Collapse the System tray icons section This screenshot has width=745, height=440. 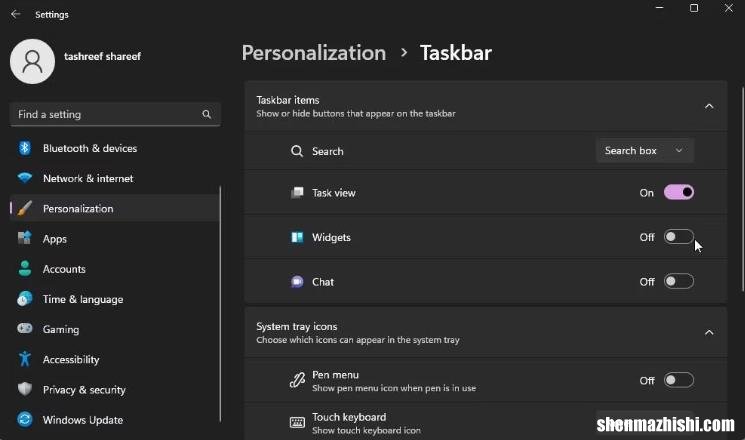[x=709, y=333]
